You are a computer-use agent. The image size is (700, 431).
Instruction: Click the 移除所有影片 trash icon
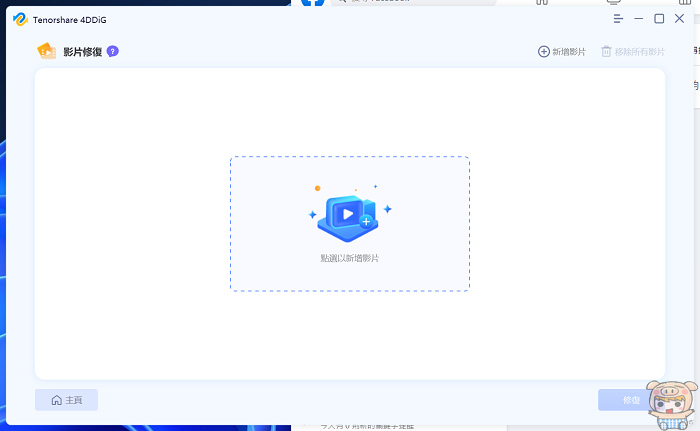pyautogui.click(x=606, y=51)
